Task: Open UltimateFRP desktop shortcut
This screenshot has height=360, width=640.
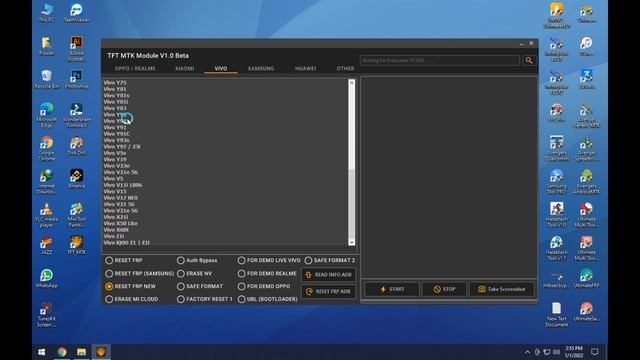Action: 586,278
